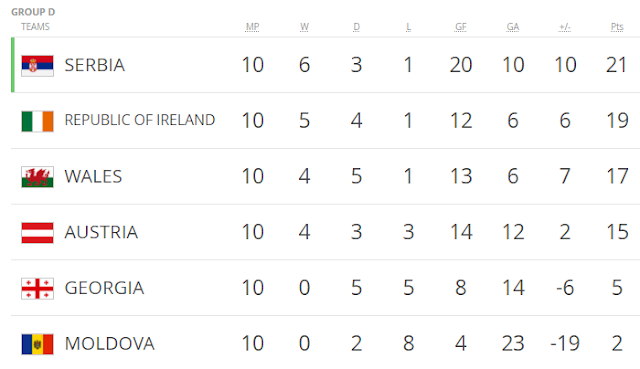Open the SERBIA team link
The width and height of the screenshot is (640, 369).
click(x=95, y=65)
